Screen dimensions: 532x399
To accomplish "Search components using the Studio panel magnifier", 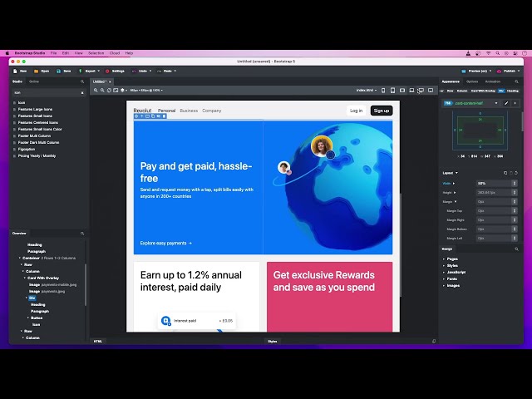I will 82,81.
